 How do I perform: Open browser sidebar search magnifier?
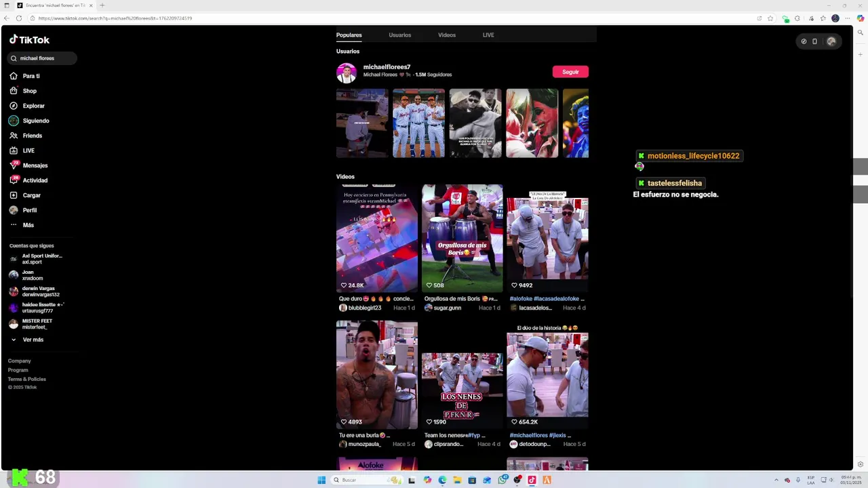pyautogui.click(x=861, y=33)
